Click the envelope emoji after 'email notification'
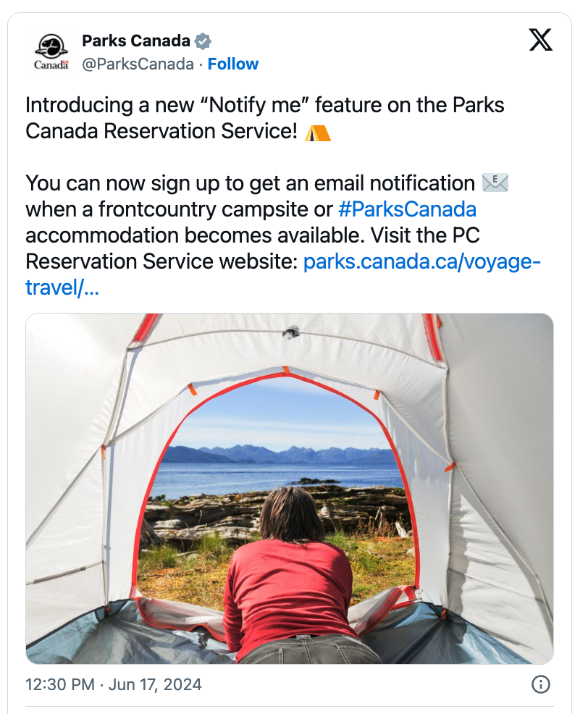Viewport: 588px width, 714px height. pyautogui.click(x=495, y=183)
